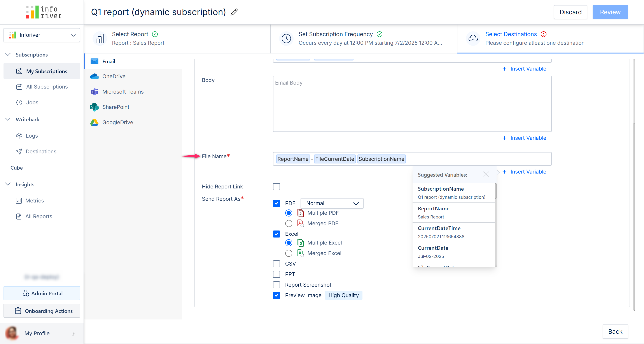The image size is (644, 344).
Task: Collapse the Subscriptions sidebar section
Action: click(8, 55)
